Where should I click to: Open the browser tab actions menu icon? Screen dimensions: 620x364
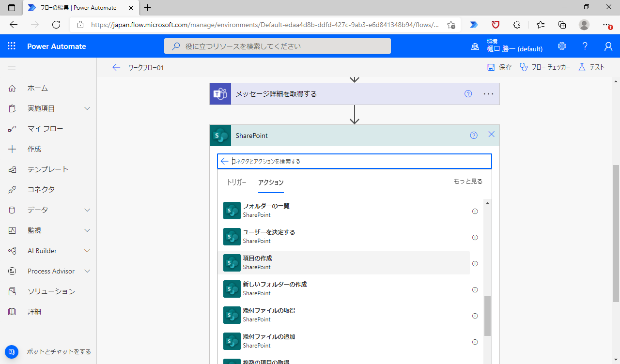(12, 7)
